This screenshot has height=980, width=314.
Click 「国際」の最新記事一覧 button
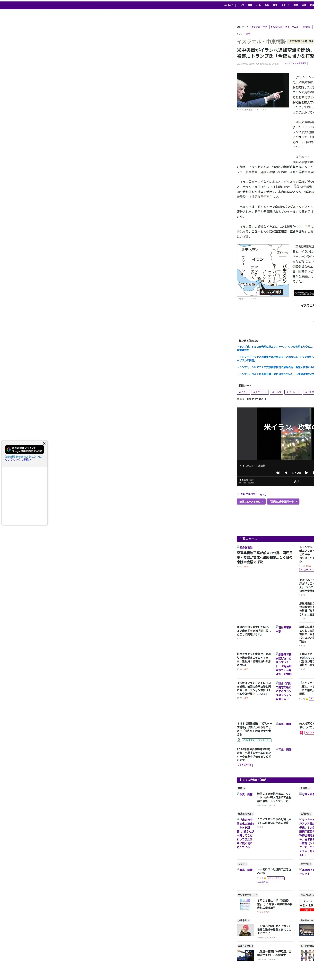[x=283, y=501]
